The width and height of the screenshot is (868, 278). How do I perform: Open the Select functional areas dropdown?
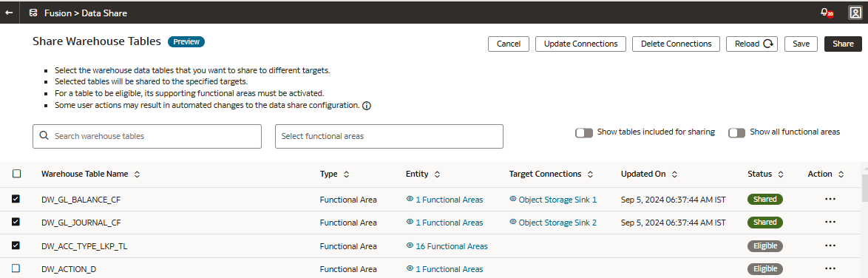[x=389, y=136]
